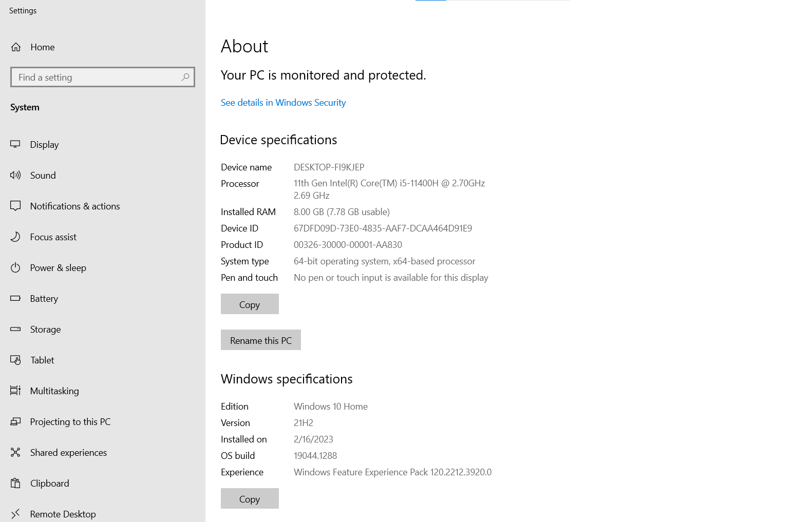Click the Display monitor icon

point(15,144)
